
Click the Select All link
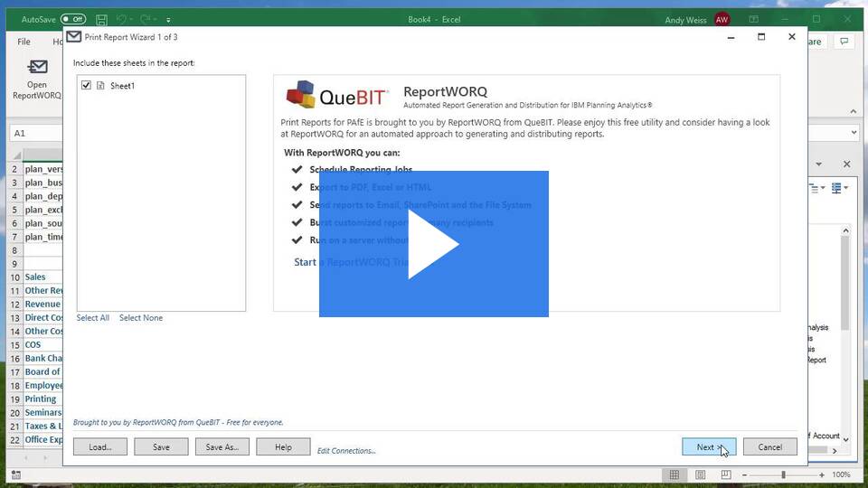pyautogui.click(x=92, y=317)
